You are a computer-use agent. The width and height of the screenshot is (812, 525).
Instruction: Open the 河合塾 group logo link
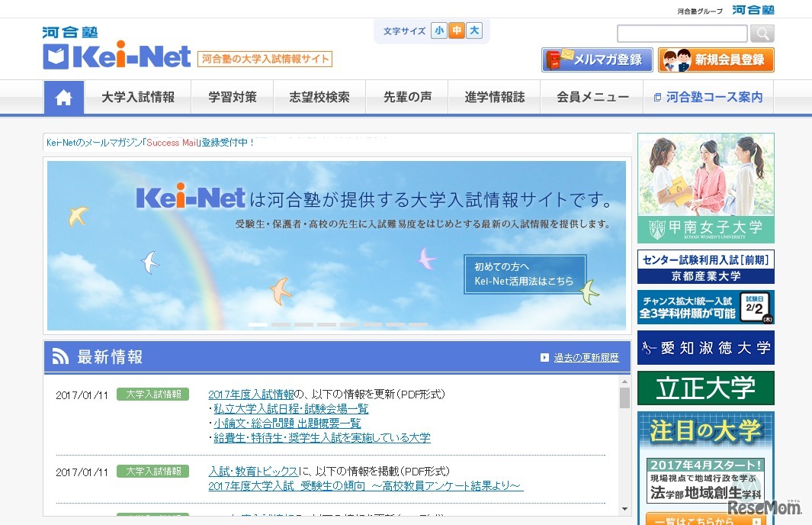coord(753,10)
